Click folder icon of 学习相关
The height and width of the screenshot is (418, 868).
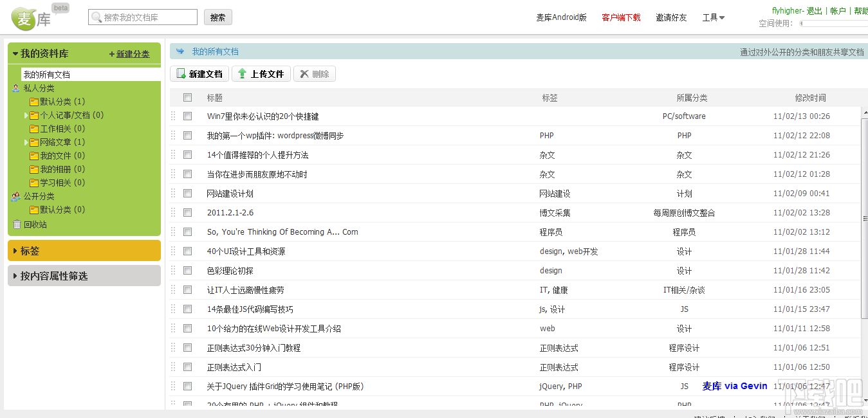tap(34, 183)
